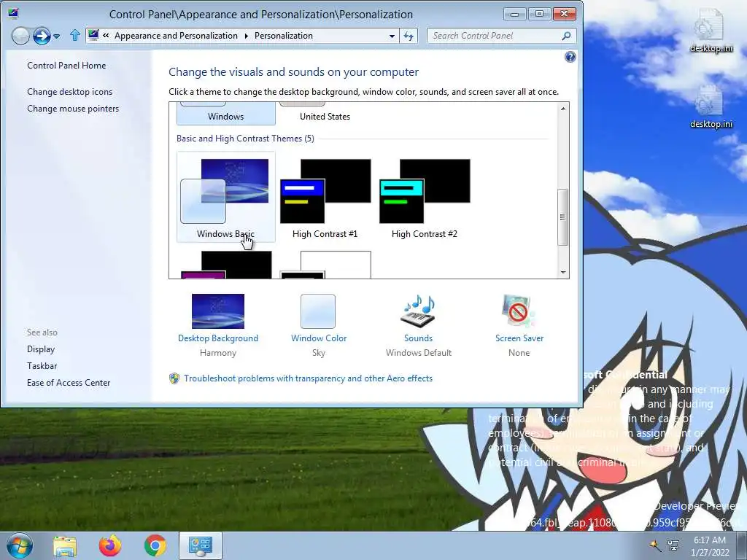Open the Sounds link
The image size is (747, 560).
pyautogui.click(x=418, y=338)
